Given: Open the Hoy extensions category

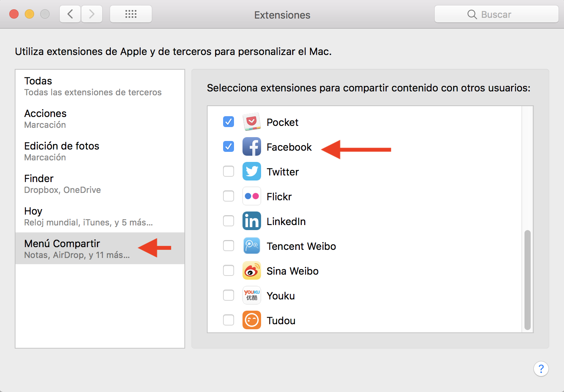Looking at the screenshot, I should coord(100,216).
